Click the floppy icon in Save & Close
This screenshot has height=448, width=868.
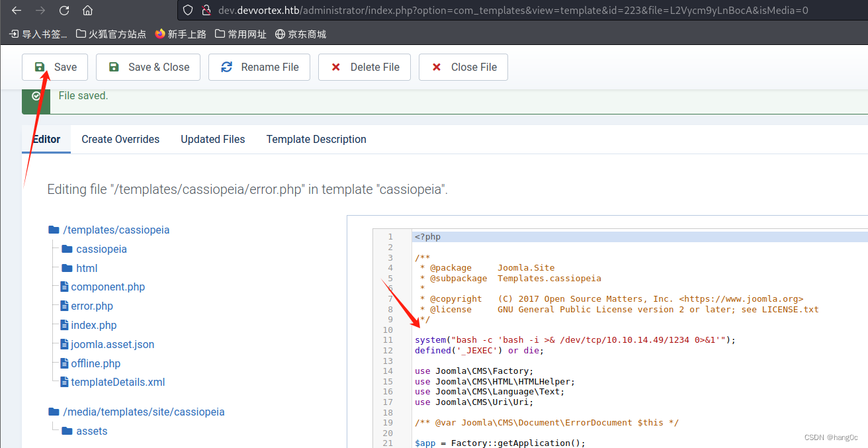click(x=114, y=67)
